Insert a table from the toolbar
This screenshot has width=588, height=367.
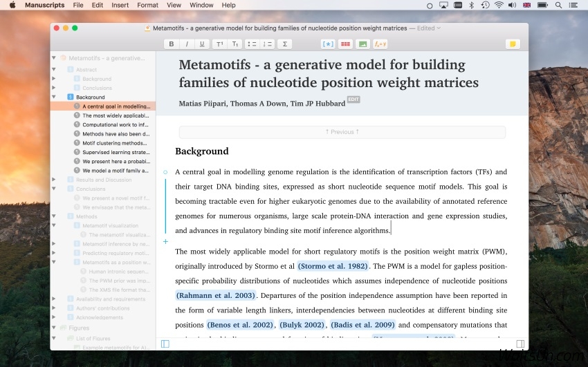[345, 44]
